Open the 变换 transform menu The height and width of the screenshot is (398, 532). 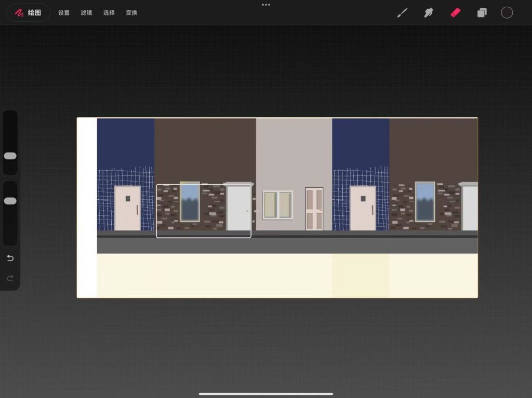131,13
